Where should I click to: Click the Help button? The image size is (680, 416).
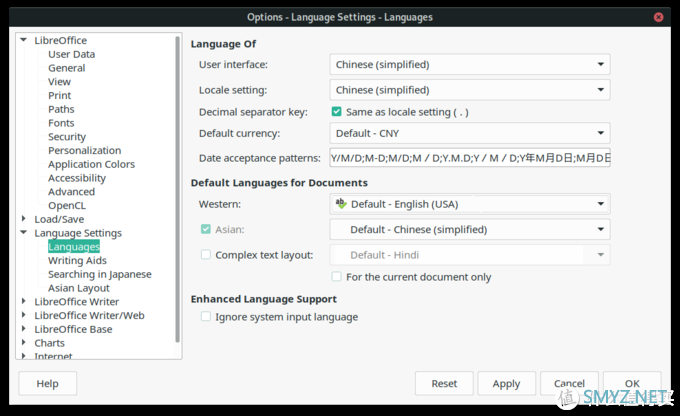coord(47,383)
